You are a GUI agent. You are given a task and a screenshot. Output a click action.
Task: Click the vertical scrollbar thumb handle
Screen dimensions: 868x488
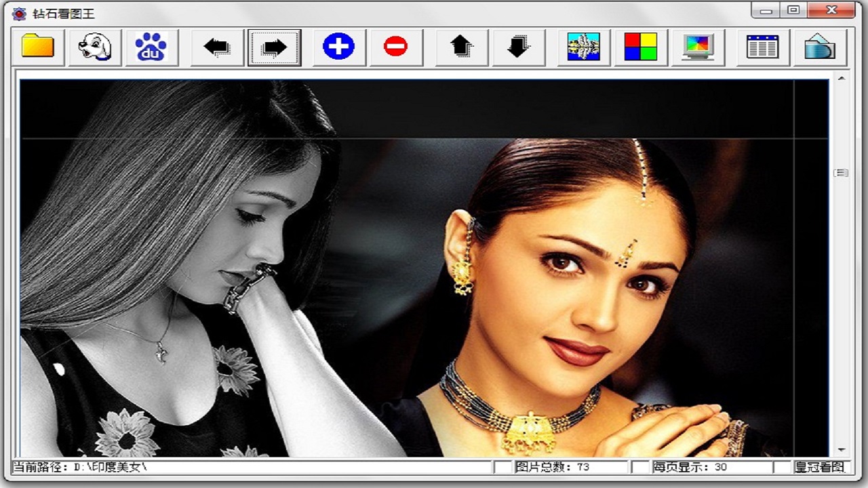841,173
